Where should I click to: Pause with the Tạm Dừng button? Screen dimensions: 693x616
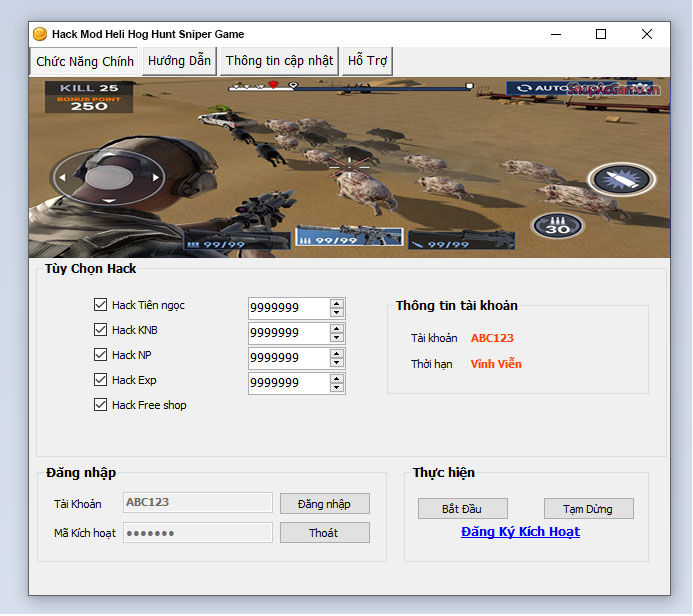589,509
